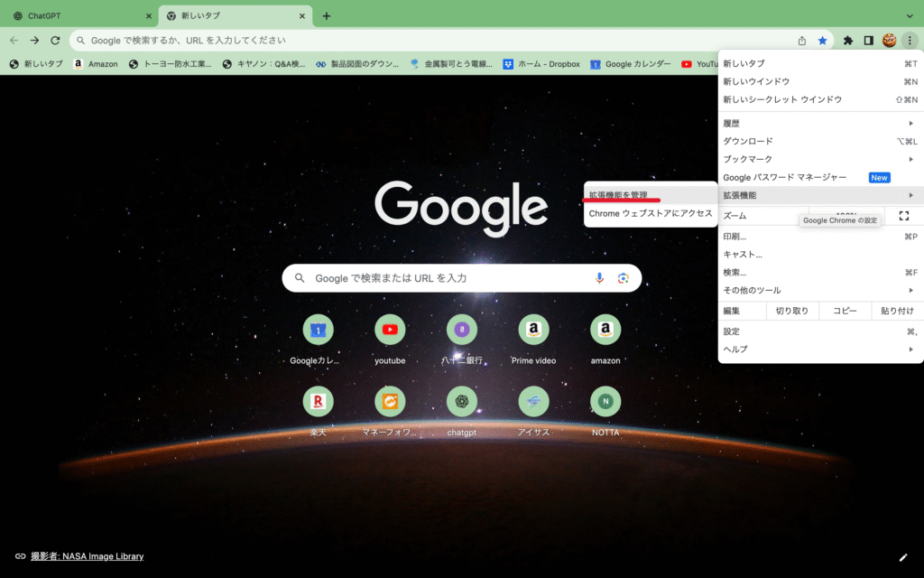Click the voice search microphone icon
The height and width of the screenshot is (578, 924).
click(x=599, y=278)
